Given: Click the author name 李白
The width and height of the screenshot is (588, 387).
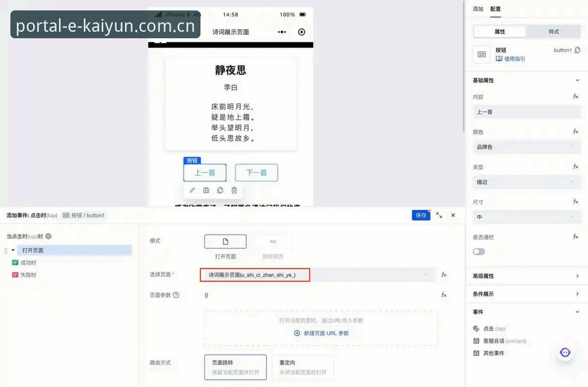Looking at the screenshot, I should [230, 87].
